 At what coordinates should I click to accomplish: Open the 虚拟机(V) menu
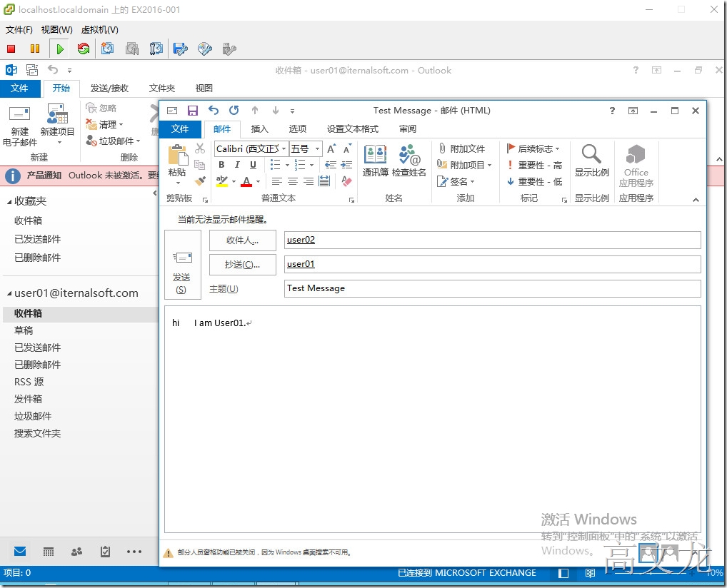(100, 30)
